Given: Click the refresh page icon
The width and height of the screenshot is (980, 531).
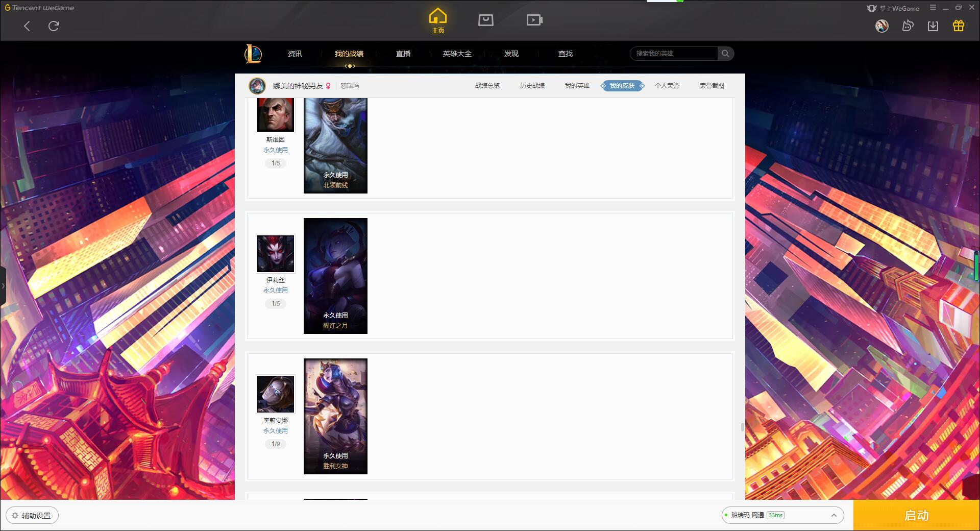Looking at the screenshot, I should coord(54,26).
